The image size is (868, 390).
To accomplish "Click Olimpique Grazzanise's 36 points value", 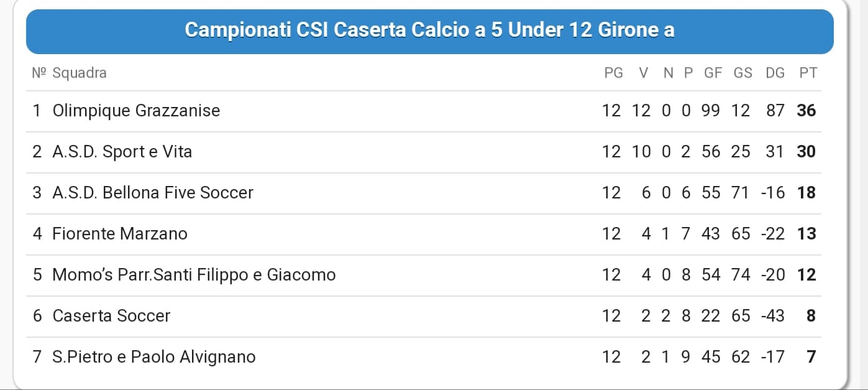I will pyautogui.click(x=806, y=111).
